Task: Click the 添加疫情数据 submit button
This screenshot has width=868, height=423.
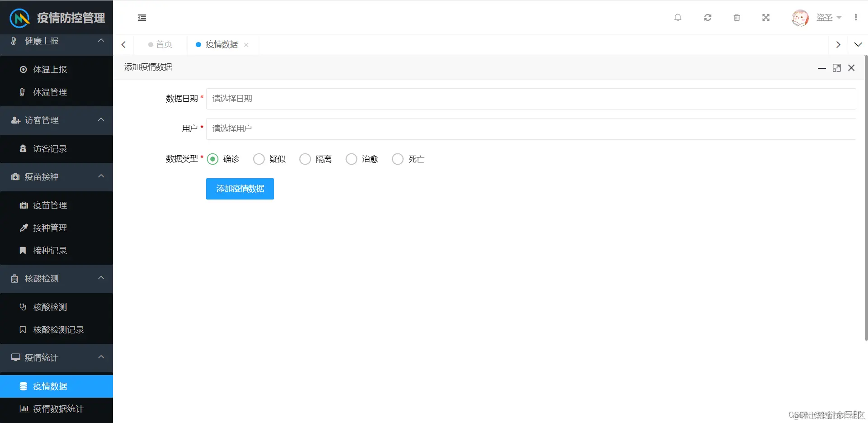Action: [x=240, y=189]
